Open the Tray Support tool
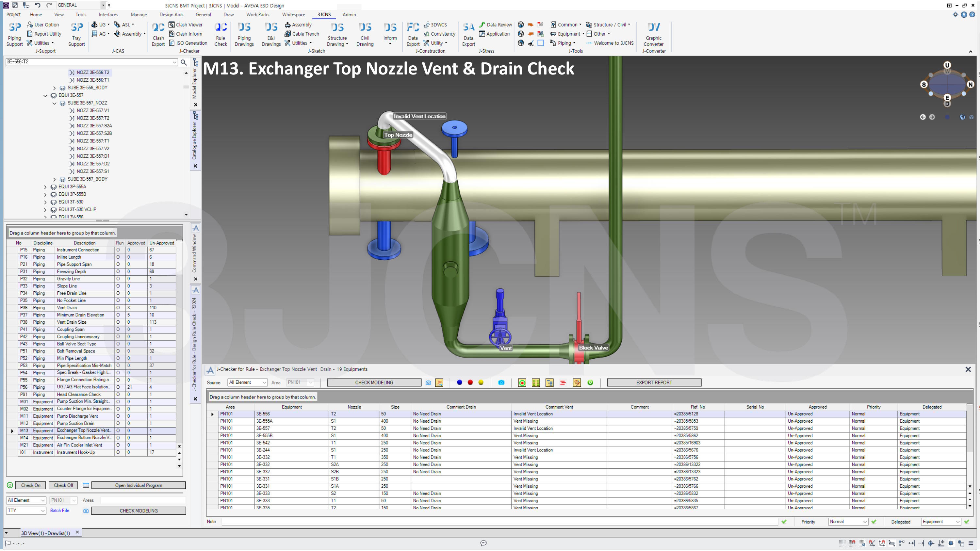Screen dimensions: 980x551 (x=76, y=34)
